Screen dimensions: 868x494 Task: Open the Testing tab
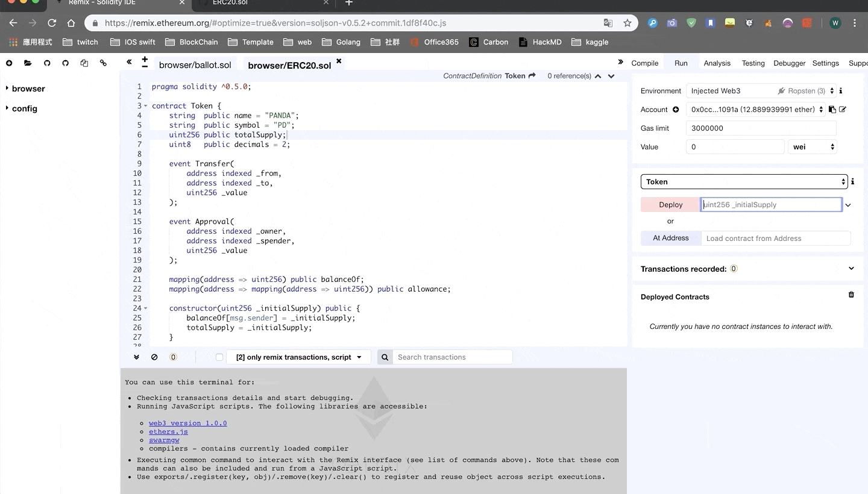[x=753, y=63]
